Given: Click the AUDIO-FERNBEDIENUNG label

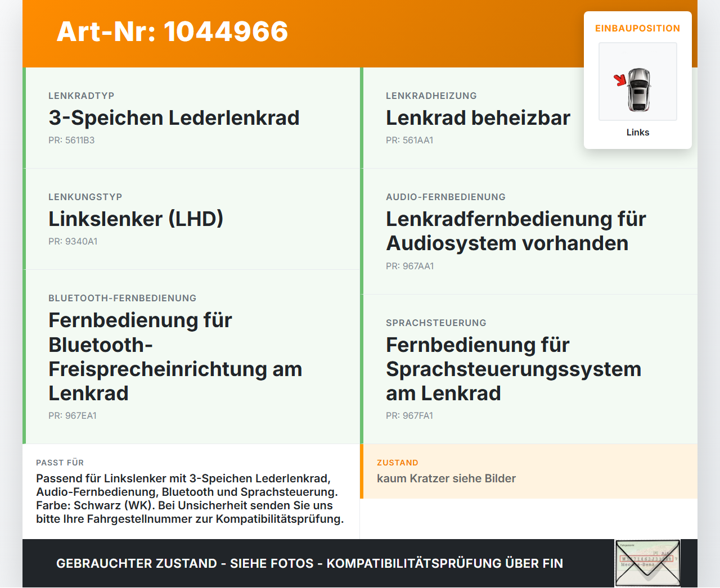Looking at the screenshot, I should click(x=446, y=197).
